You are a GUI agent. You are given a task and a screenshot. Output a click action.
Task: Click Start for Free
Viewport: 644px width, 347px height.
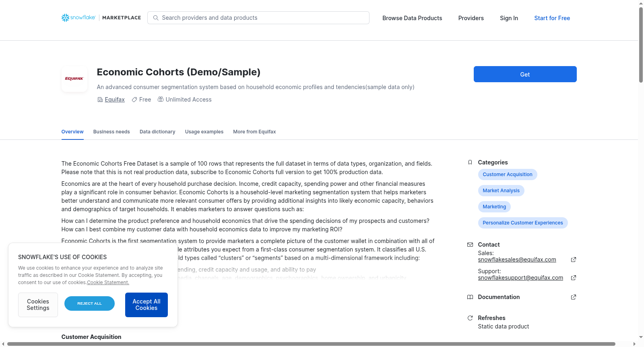(552, 18)
